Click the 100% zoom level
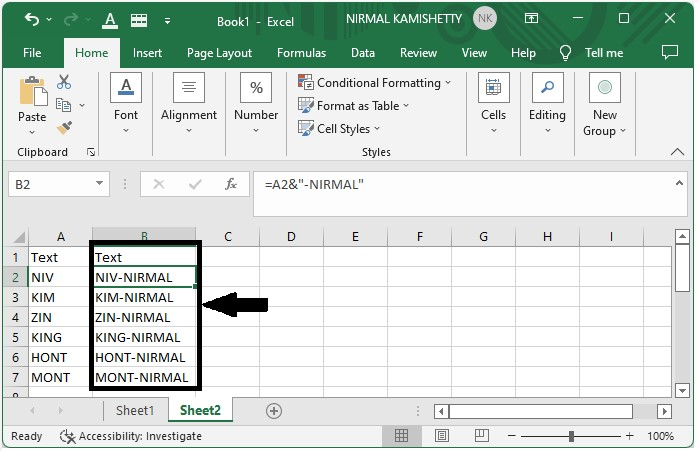699x451 pixels. click(660, 436)
